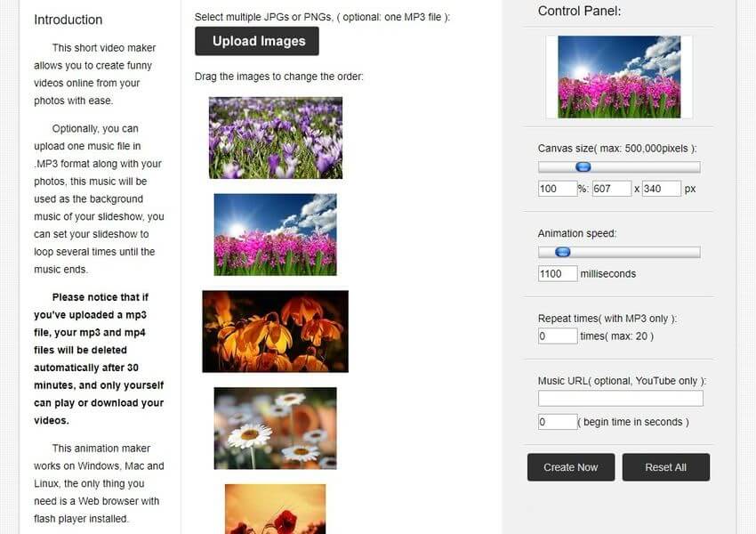Select the purple crocus field thumbnail

[276, 138]
